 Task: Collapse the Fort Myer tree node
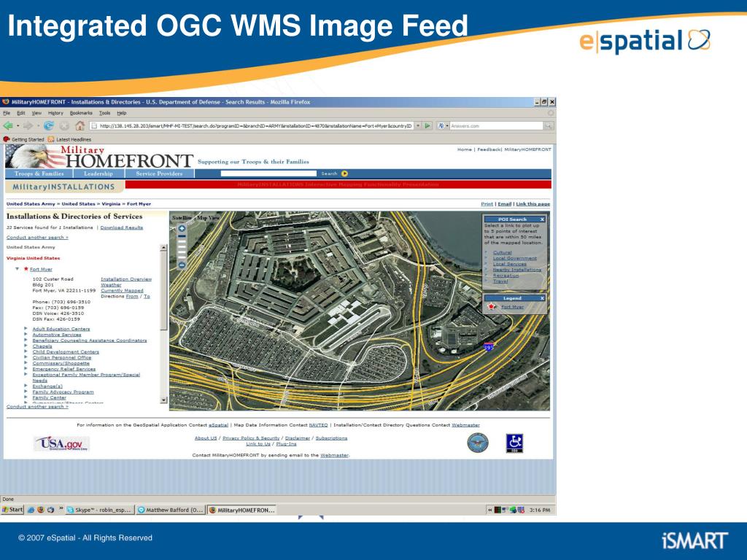(x=18, y=269)
